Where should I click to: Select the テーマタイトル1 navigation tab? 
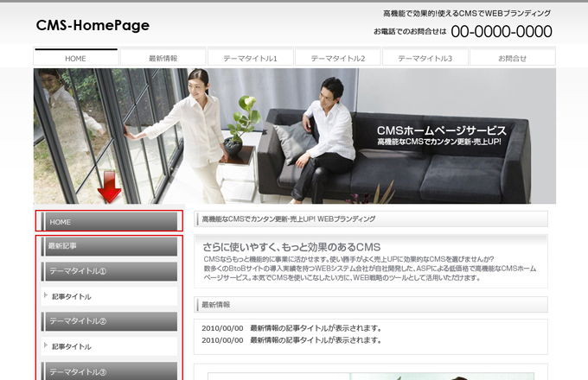250,58
